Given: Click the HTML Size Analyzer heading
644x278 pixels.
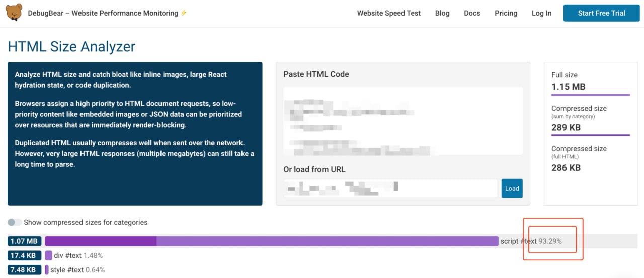Looking at the screenshot, I should coord(71,47).
